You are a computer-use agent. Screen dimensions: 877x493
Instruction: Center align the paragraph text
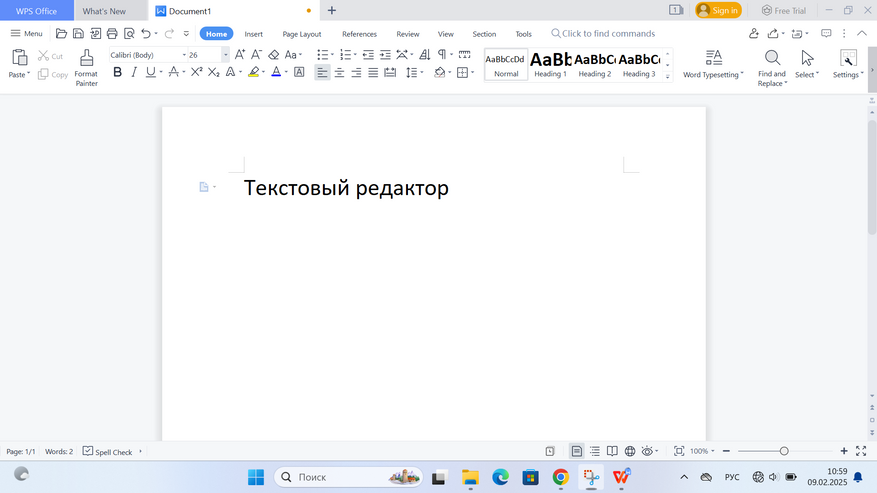tap(339, 73)
